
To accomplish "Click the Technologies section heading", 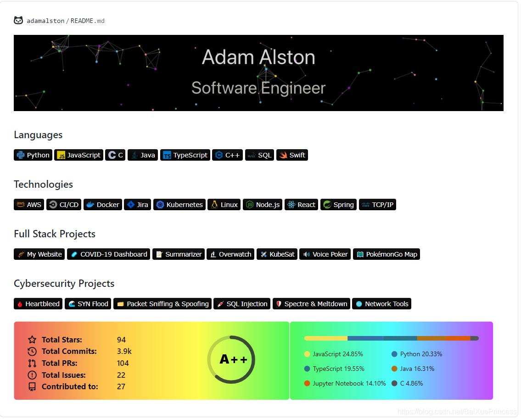I will 43,185.
